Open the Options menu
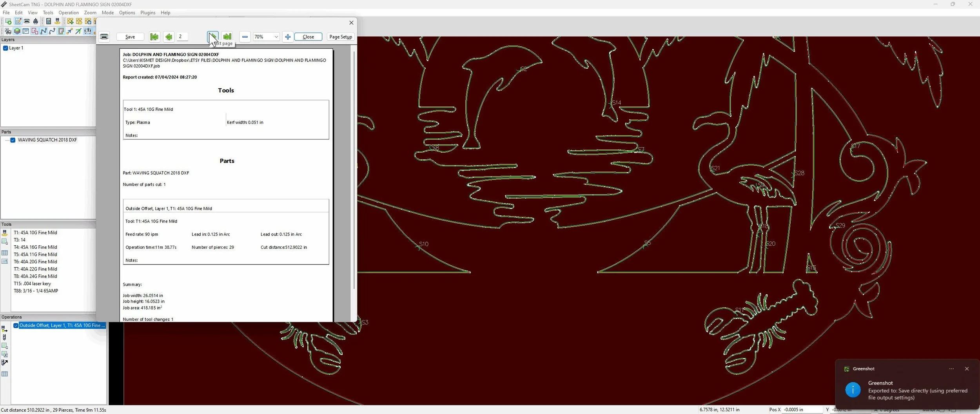Screen dimensions: 980x414 coord(127,13)
